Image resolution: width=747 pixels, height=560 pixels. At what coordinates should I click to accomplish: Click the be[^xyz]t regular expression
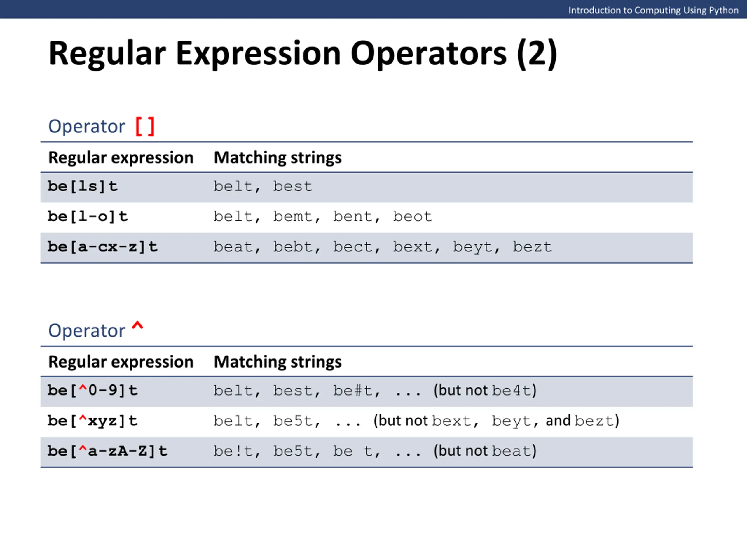[92, 421]
